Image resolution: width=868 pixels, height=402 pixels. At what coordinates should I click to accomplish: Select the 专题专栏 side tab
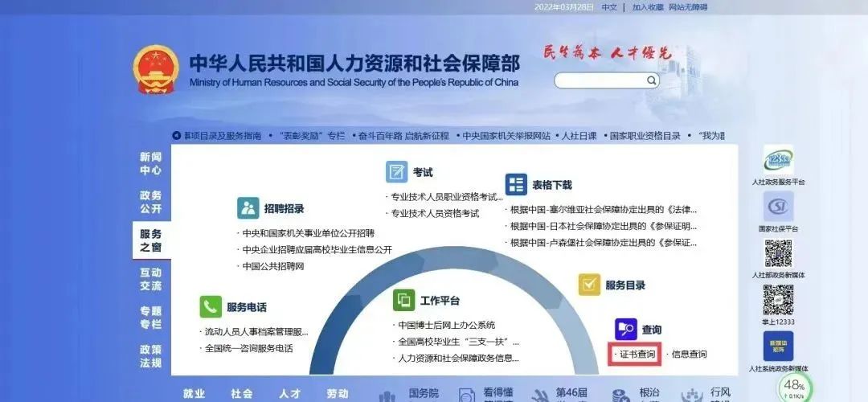(x=150, y=318)
